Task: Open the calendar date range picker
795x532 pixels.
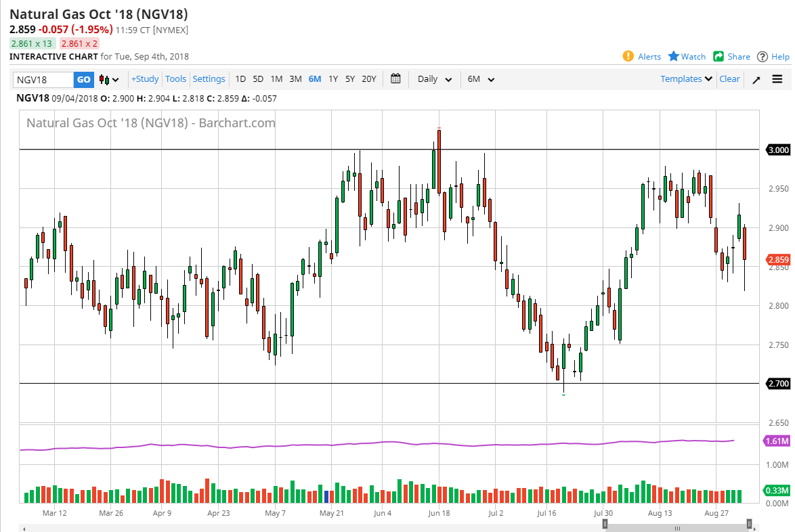Action: click(x=395, y=79)
